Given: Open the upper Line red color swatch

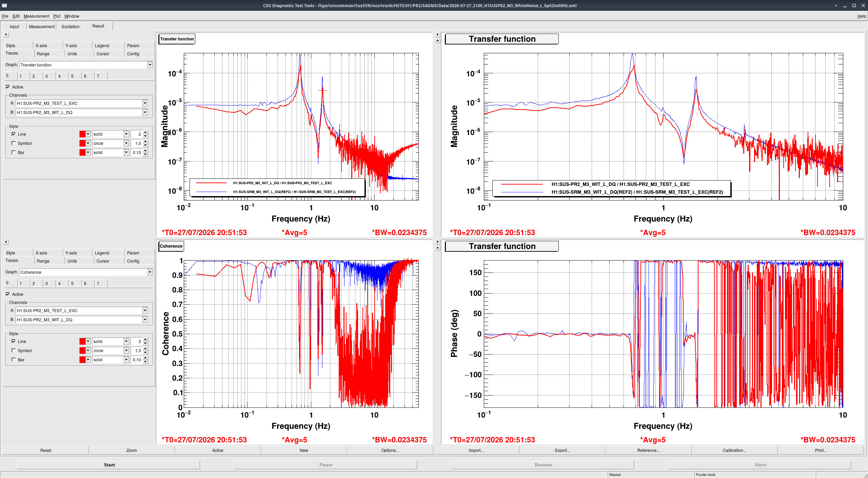Looking at the screenshot, I should click(82, 134).
